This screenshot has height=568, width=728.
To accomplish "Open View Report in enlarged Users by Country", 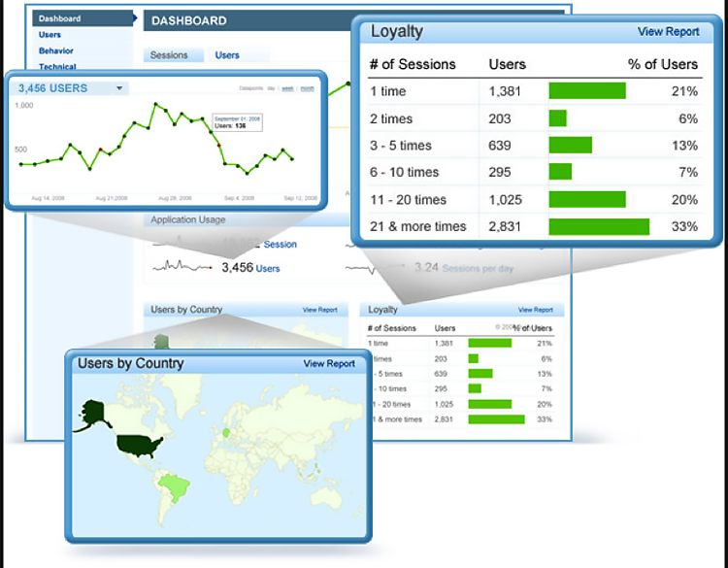I will pos(329,364).
